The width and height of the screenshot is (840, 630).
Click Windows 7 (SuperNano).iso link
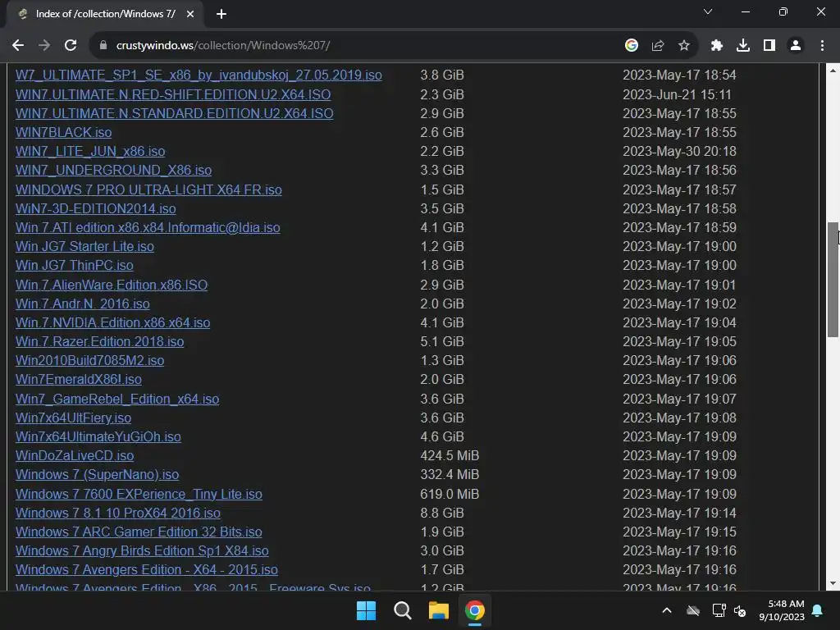click(x=97, y=475)
